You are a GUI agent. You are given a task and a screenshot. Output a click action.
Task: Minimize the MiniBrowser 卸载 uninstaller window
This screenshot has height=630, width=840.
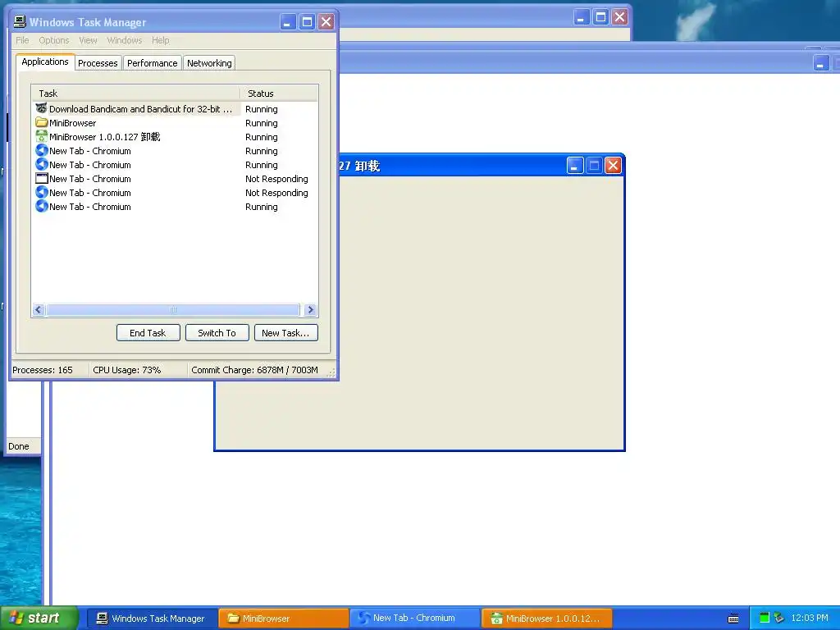[575, 166]
